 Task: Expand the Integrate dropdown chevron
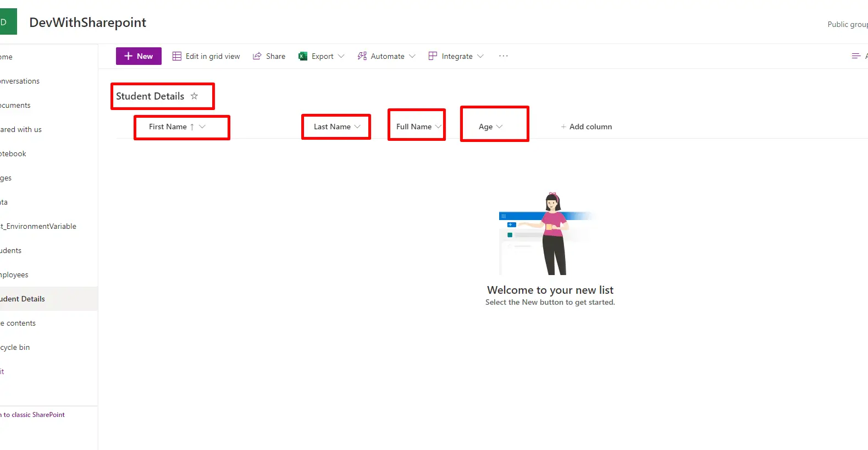pyautogui.click(x=480, y=56)
